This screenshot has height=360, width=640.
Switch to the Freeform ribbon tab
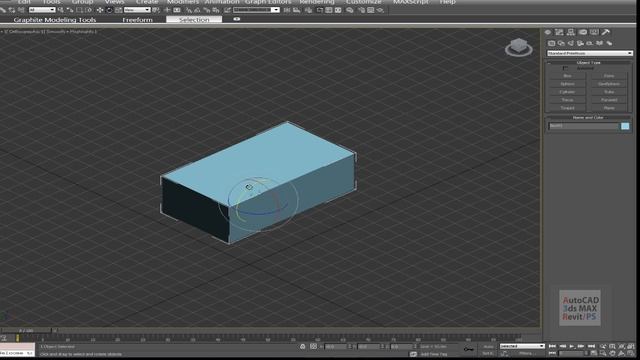[x=138, y=20]
